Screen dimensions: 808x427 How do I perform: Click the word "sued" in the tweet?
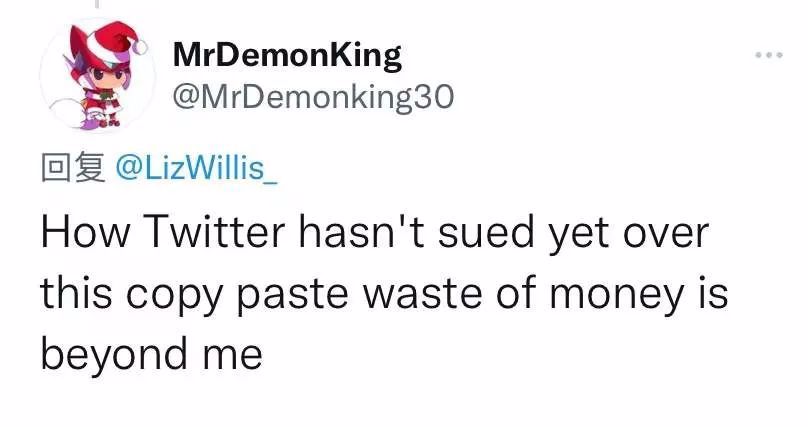coord(486,232)
